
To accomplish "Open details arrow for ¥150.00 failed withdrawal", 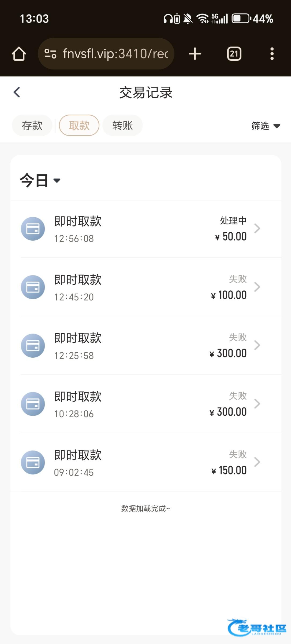I will tap(257, 462).
